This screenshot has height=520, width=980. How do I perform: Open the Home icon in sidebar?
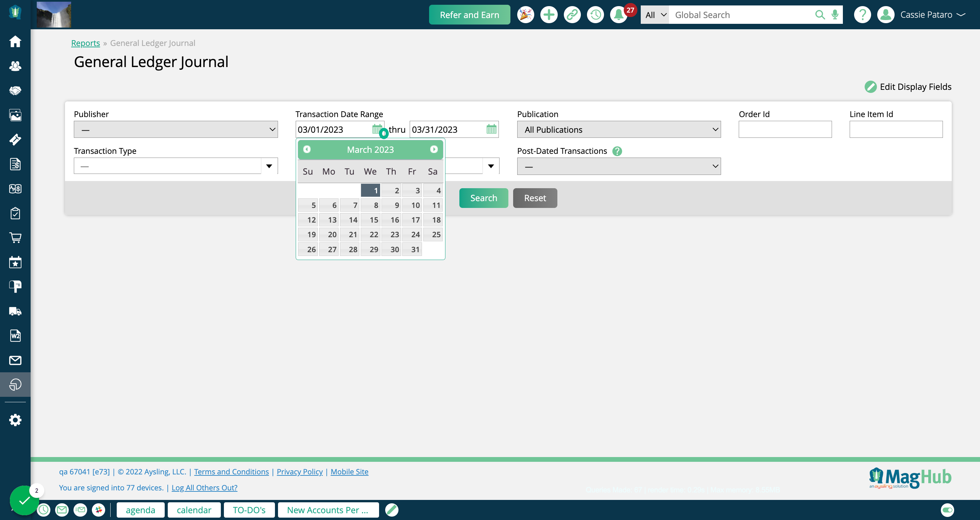click(x=15, y=42)
